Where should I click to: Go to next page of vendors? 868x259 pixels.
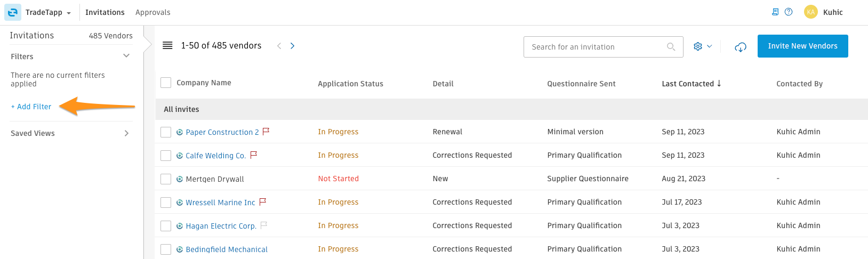click(x=292, y=46)
